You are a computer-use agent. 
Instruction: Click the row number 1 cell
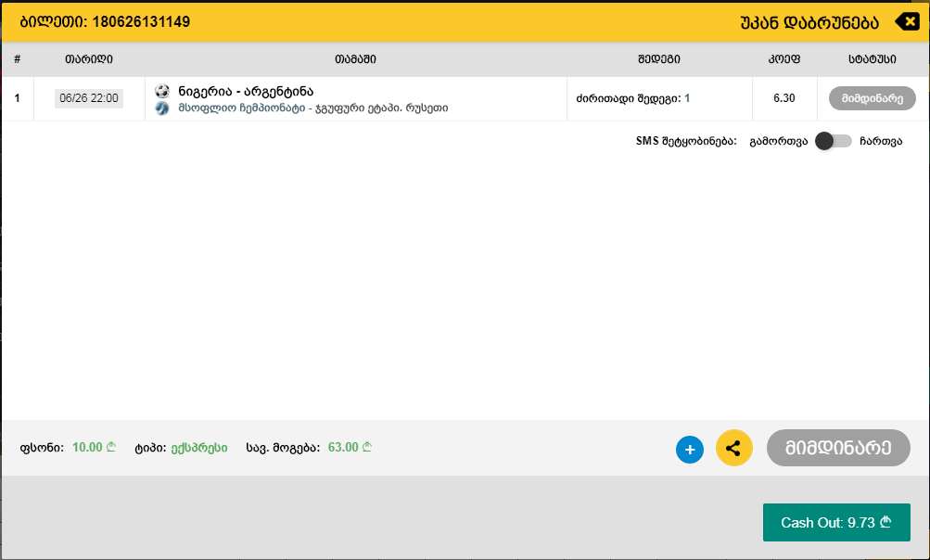click(x=18, y=98)
